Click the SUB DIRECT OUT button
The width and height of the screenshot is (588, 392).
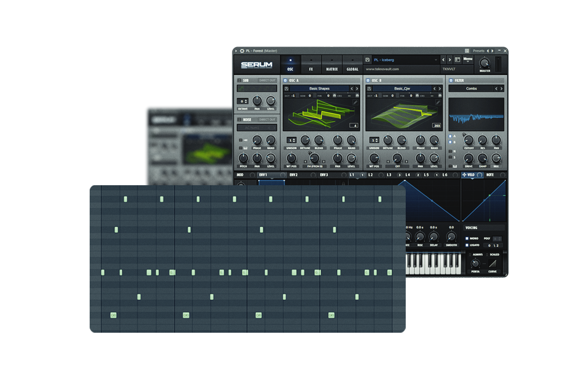[267, 80]
